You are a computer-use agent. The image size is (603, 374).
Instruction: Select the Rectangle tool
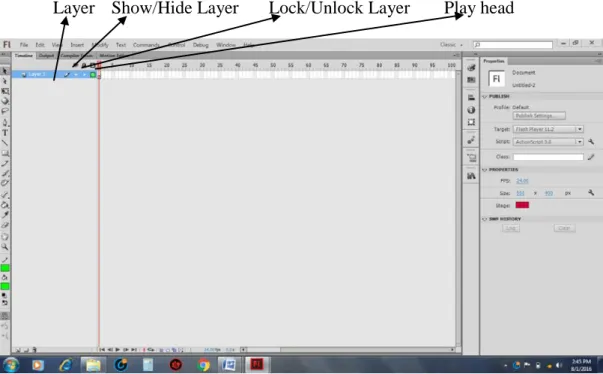point(5,153)
